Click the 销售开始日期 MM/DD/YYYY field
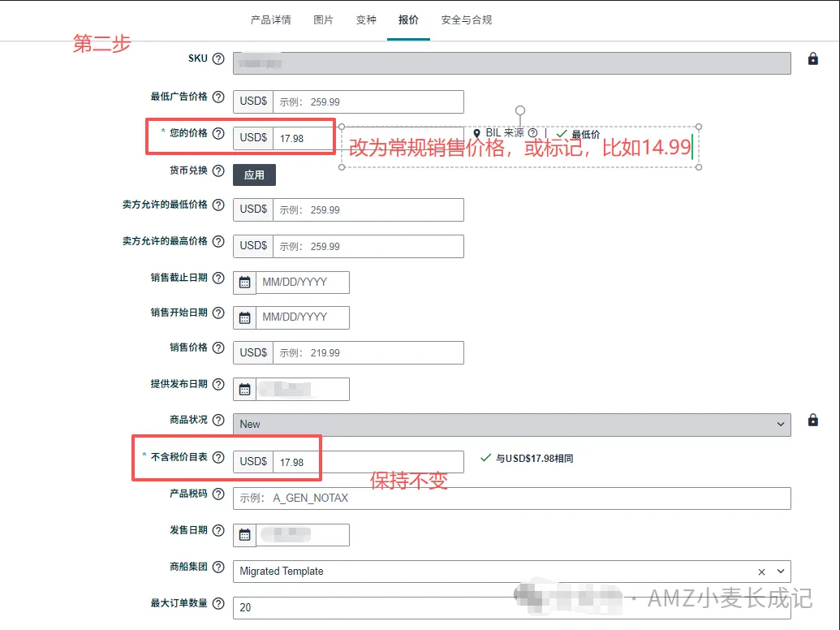The image size is (840, 630). (x=303, y=317)
